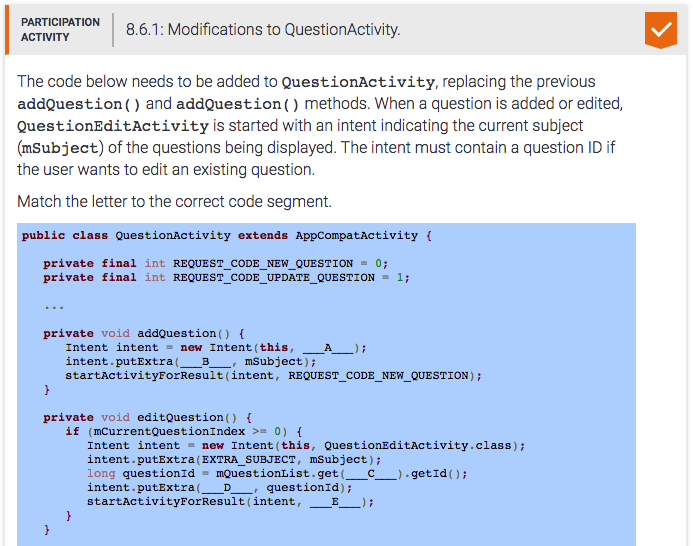
Task: Select blank A in new Intent call
Action: 328,348
